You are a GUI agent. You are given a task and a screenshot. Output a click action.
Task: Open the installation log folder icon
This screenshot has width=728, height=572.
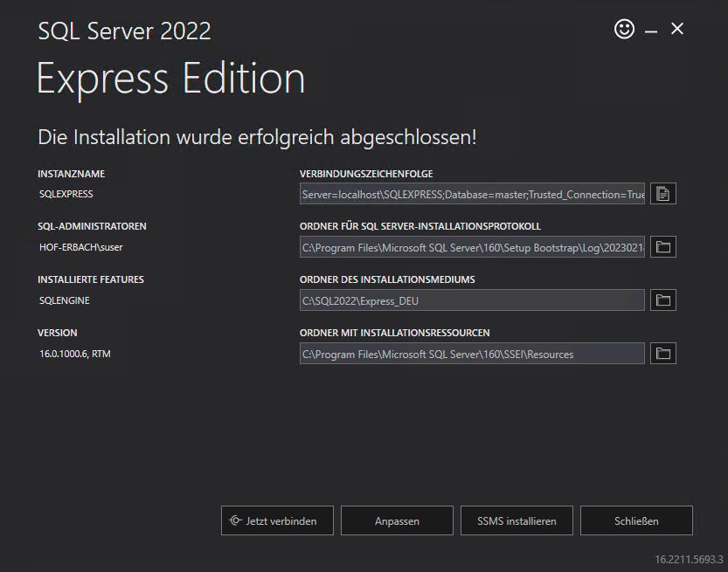pos(662,246)
